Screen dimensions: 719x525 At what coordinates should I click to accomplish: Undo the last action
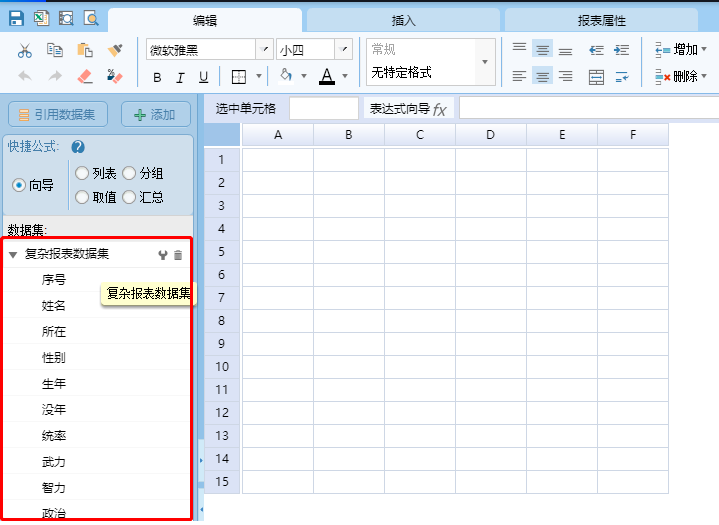(25, 76)
